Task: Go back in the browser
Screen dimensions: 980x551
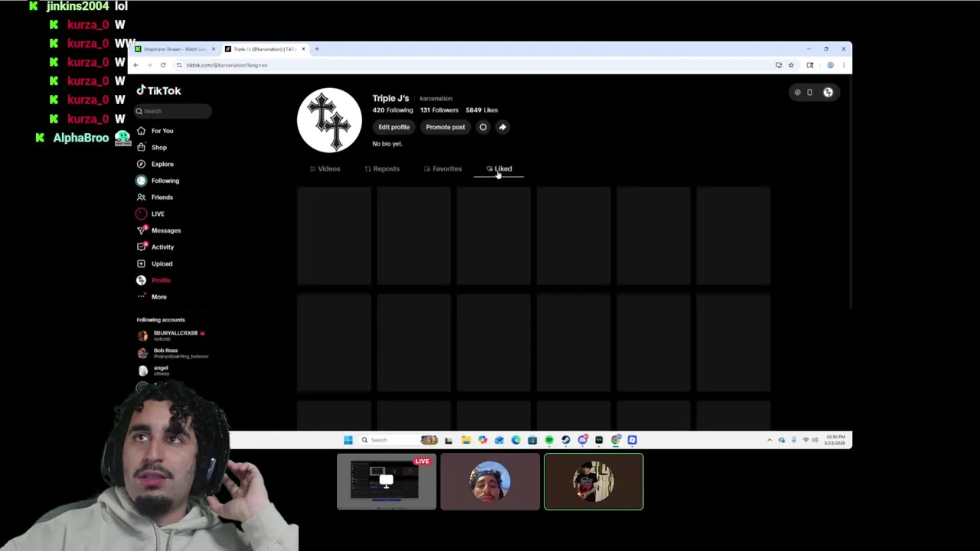Action: [x=136, y=65]
